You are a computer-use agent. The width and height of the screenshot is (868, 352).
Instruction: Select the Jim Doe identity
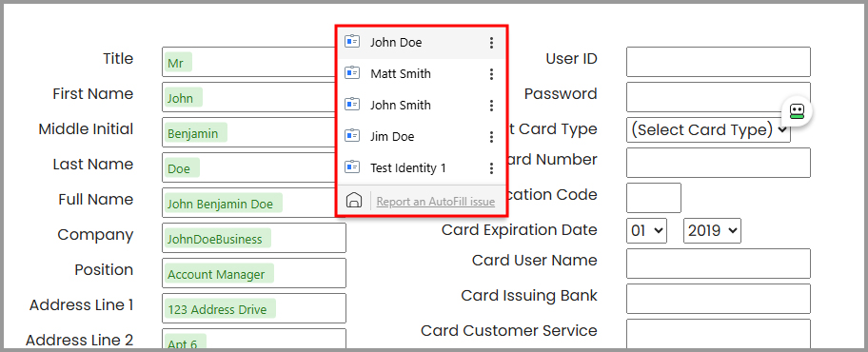point(422,137)
